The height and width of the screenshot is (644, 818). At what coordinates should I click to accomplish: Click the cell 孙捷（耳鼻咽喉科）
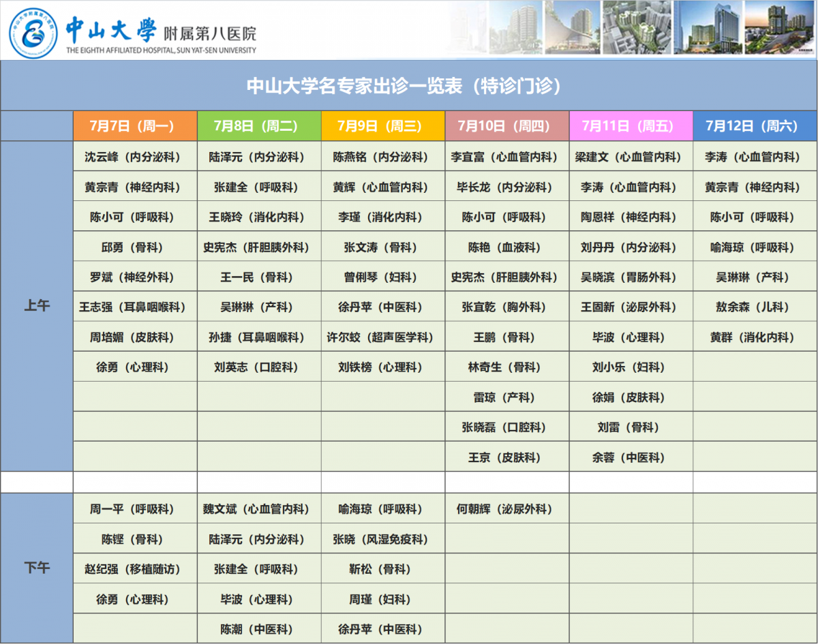pyautogui.click(x=259, y=337)
